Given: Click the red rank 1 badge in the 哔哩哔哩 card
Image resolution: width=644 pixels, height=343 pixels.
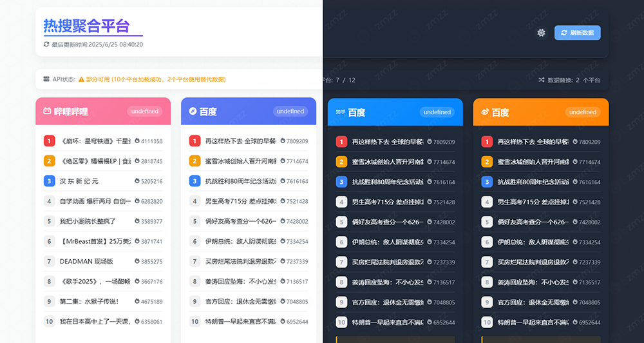Looking at the screenshot, I should tap(50, 141).
